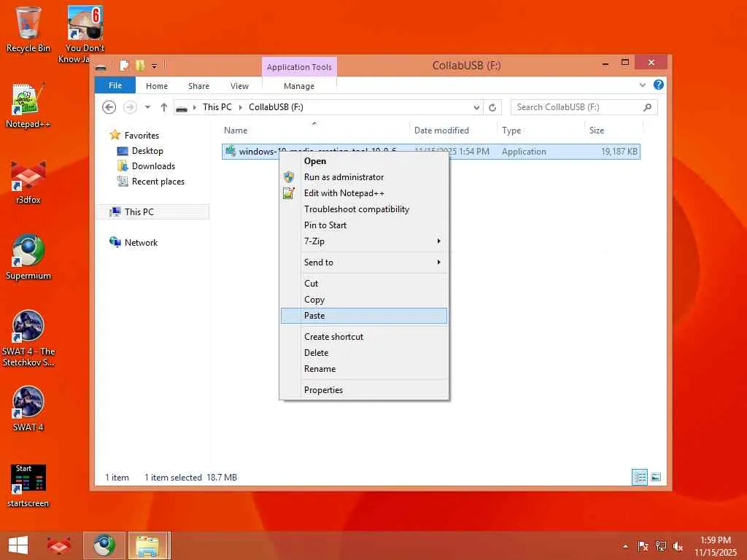Click the New folder quick access icon
The image size is (747, 560).
[x=140, y=65]
